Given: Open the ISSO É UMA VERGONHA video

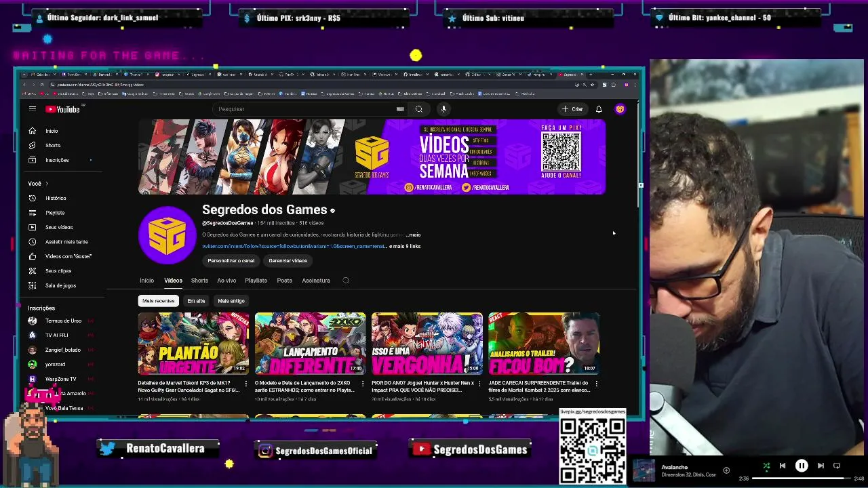Looking at the screenshot, I should point(427,344).
